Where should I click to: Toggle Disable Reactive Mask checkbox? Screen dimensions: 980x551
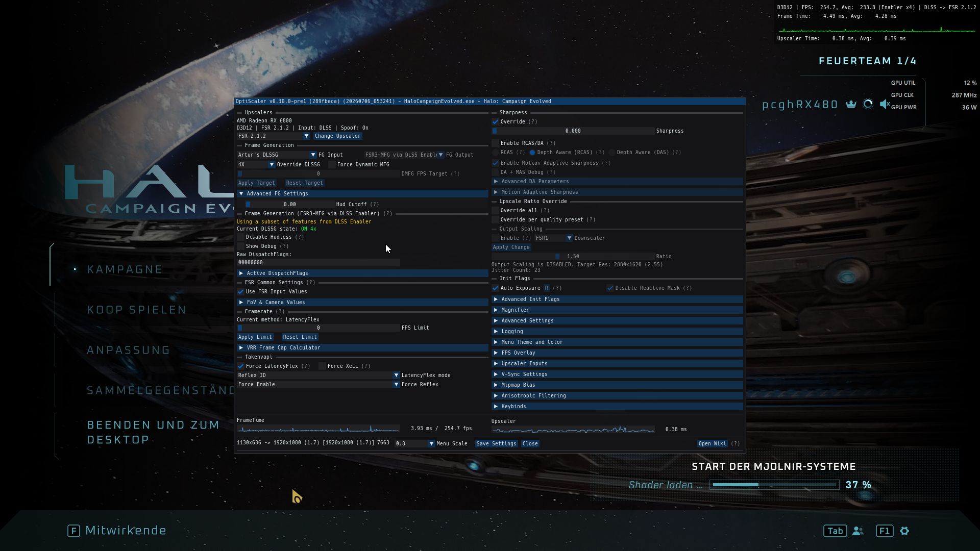coord(610,288)
